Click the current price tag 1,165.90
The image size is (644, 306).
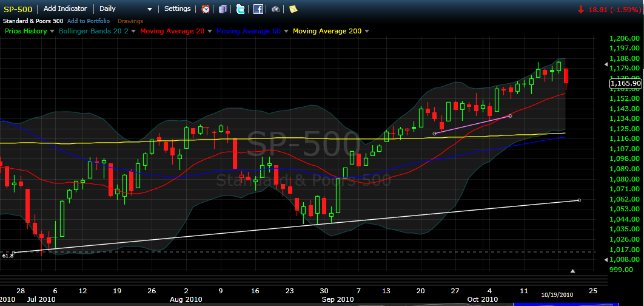click(x=626, y=84)
